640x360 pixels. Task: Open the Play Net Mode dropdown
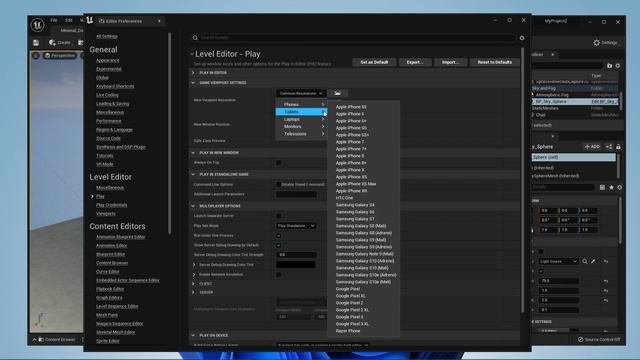point(296,226)
